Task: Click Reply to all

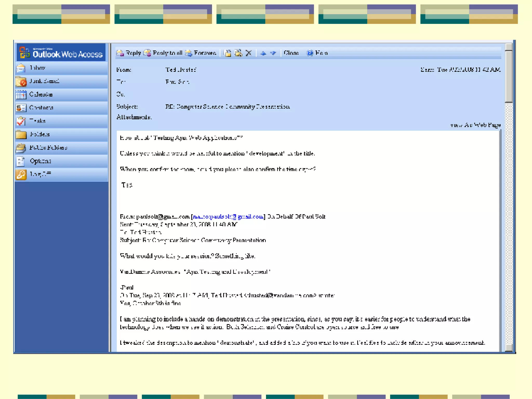Action: (163, 53)
